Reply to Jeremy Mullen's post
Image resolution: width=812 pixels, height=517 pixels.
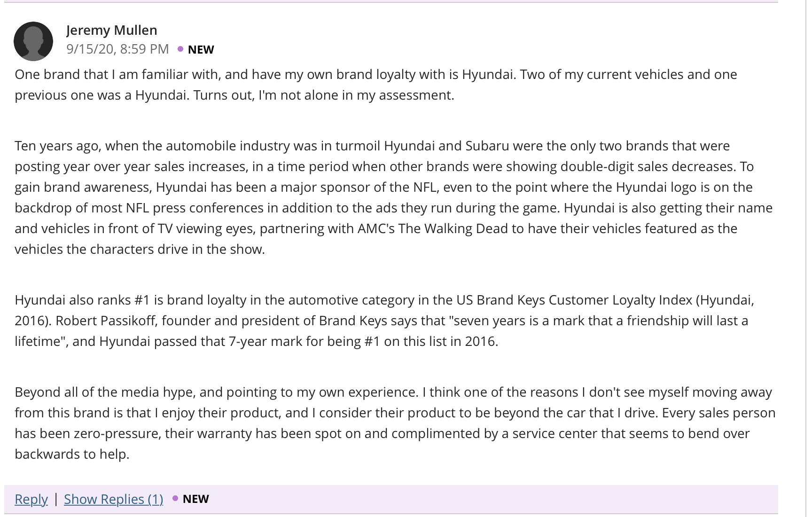pyautogui.click(x=31, y=499)
